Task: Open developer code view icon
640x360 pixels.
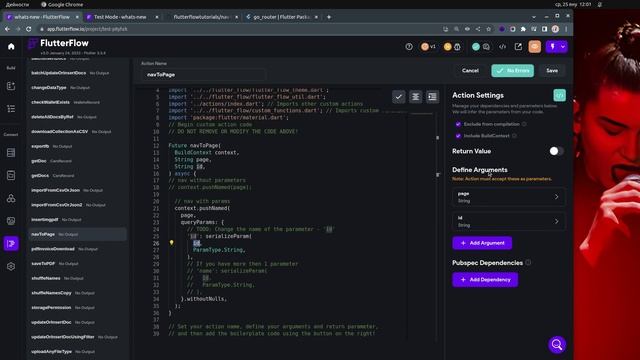Action: (x=502, y=47)
